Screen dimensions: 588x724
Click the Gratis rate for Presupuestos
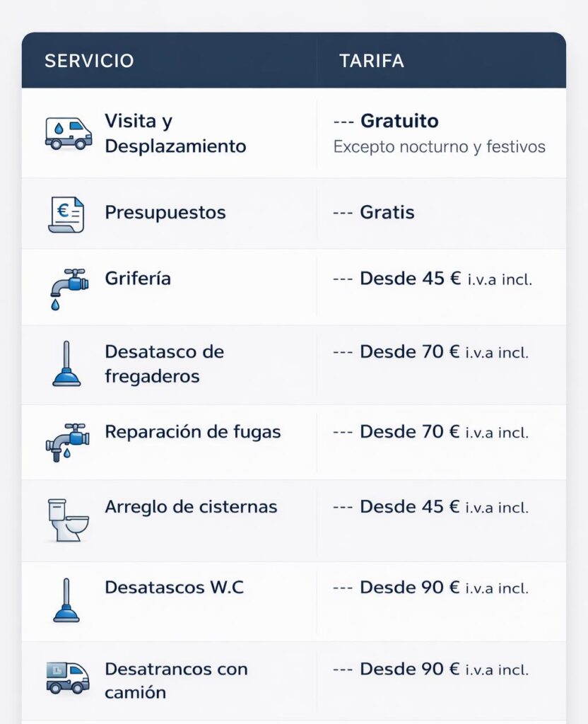pos(387,213)
